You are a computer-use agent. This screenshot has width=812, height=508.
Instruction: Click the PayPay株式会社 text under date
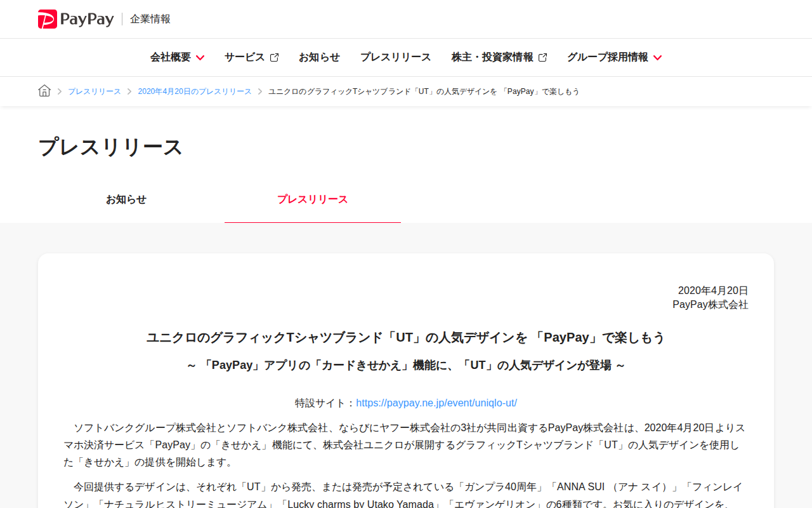click(x=710, y=304)
